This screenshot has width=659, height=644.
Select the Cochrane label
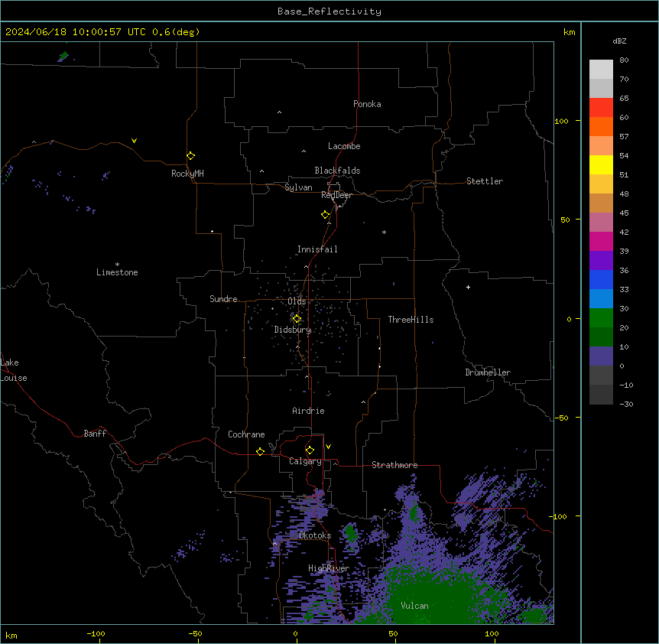246,434
